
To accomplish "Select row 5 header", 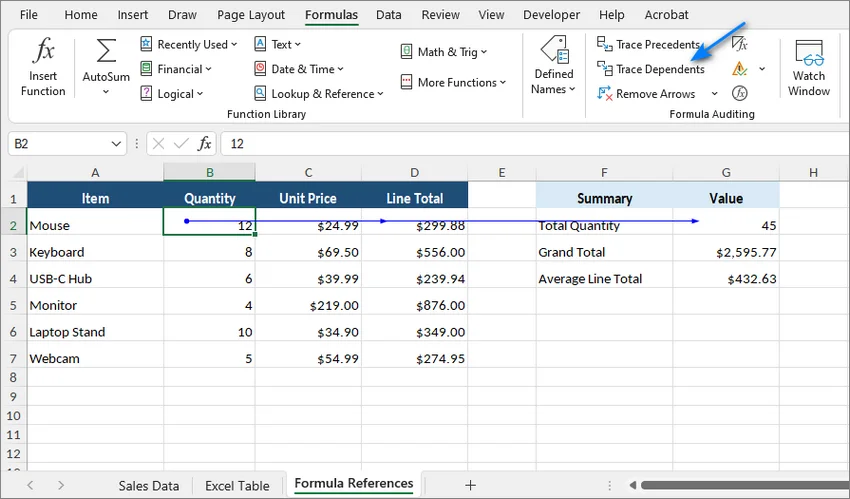I will tap(13, 306).
